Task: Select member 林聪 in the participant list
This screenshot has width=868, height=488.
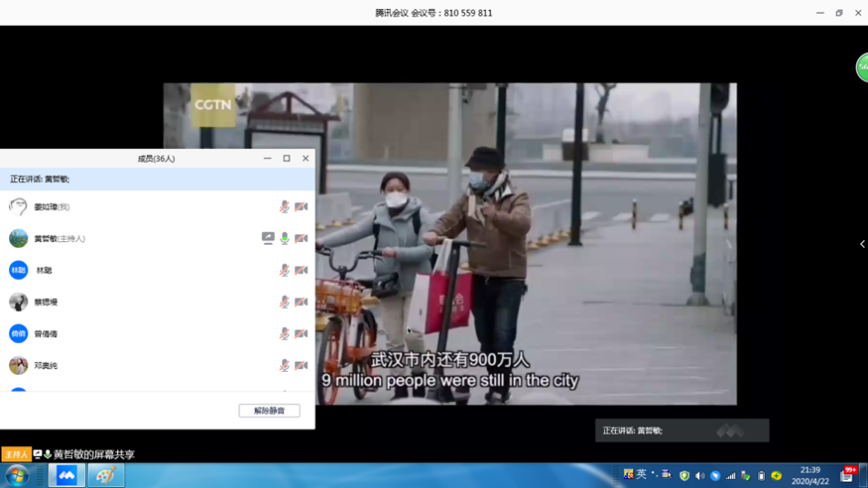Action: [44, 271]
